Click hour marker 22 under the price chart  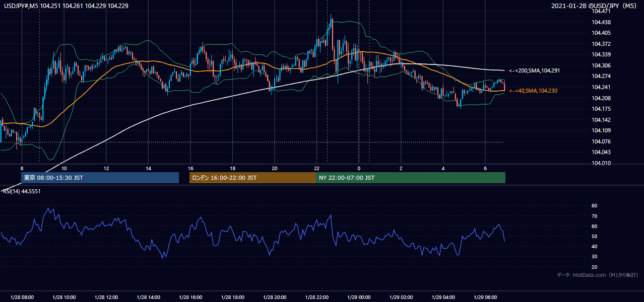tap(316, 168)
